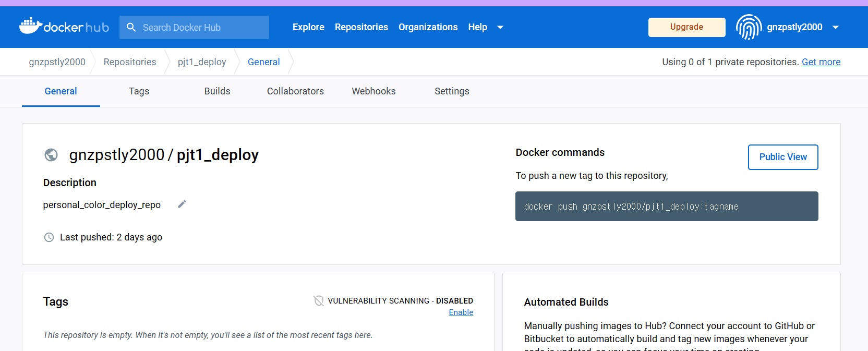This screenshot has height=351, width=868.
Task: Open the Explore page
Action: point(308,27)
